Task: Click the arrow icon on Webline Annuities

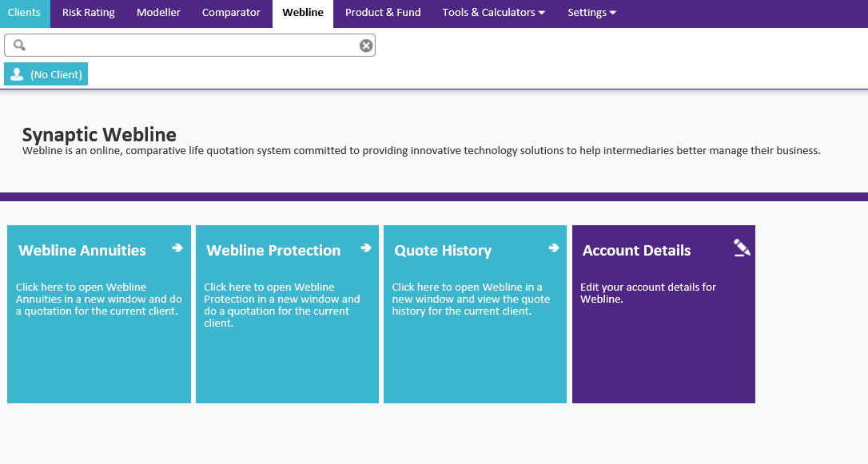Action: pos(177,248)
